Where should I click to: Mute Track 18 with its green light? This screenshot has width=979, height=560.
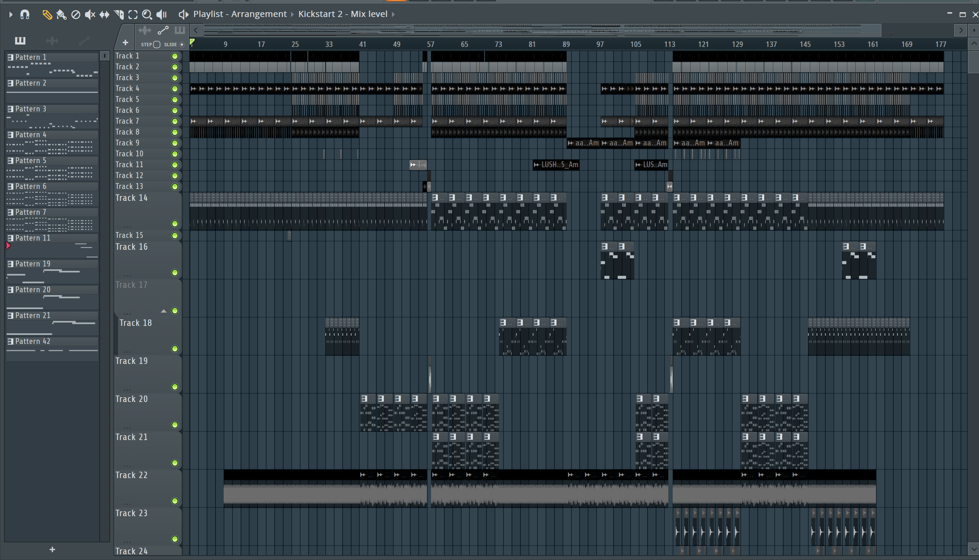(x=175, y=349)
